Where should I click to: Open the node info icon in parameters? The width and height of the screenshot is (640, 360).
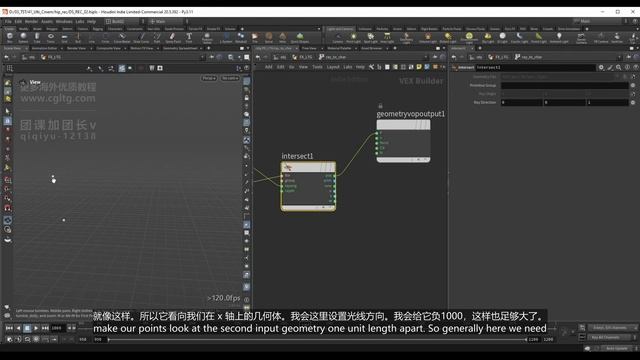627,67
